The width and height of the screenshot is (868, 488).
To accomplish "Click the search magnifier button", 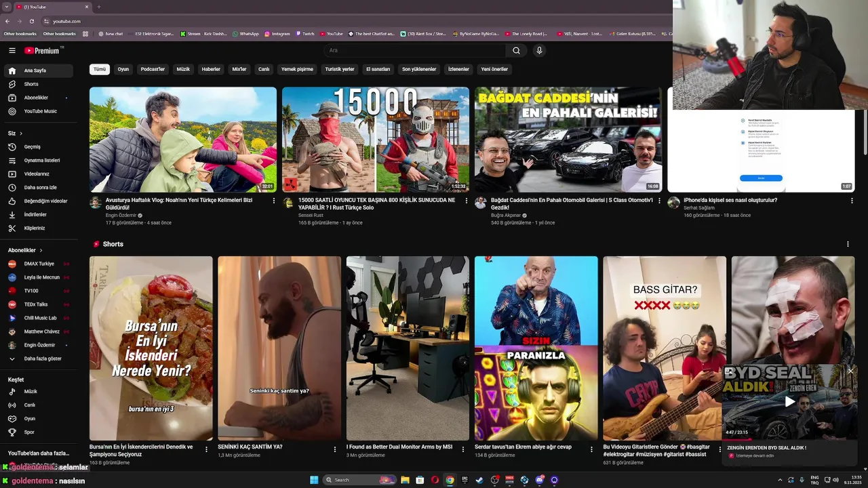I will [x=516, y=50].
